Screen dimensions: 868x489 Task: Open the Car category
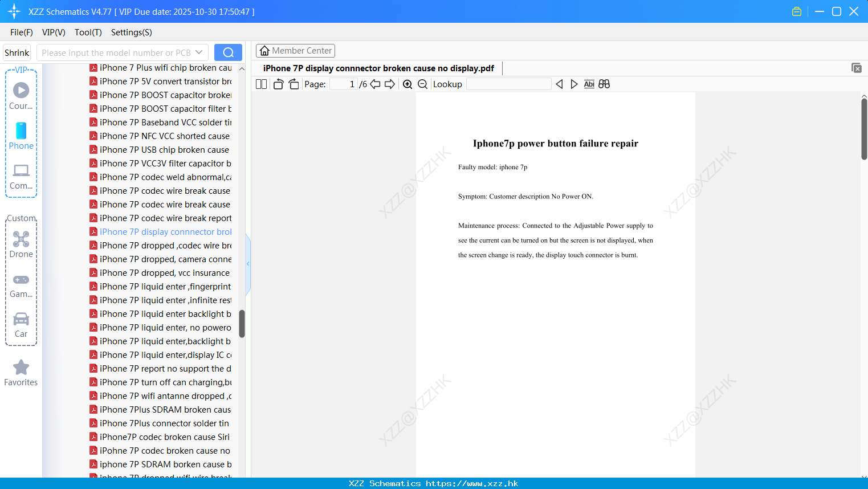coord(21,325)
